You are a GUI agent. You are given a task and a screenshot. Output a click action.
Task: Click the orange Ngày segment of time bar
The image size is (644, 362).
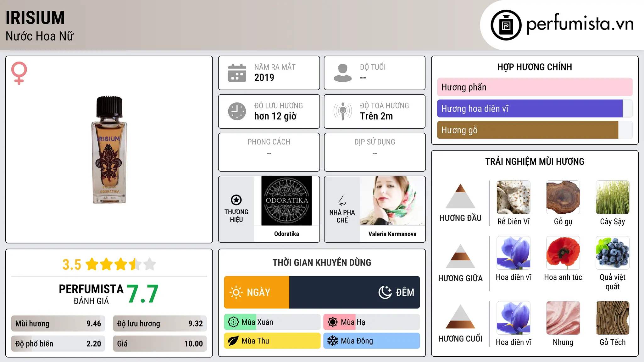click(x=257, y=292)
